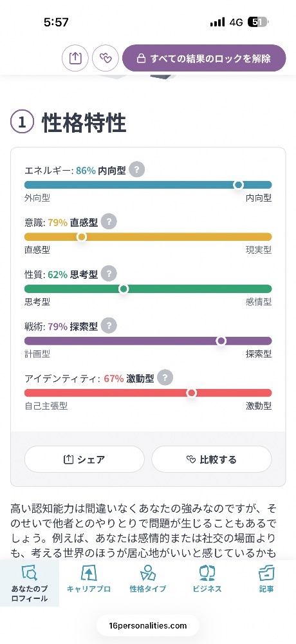Tap the double-hearts compare icon at top

coord(106,59)
